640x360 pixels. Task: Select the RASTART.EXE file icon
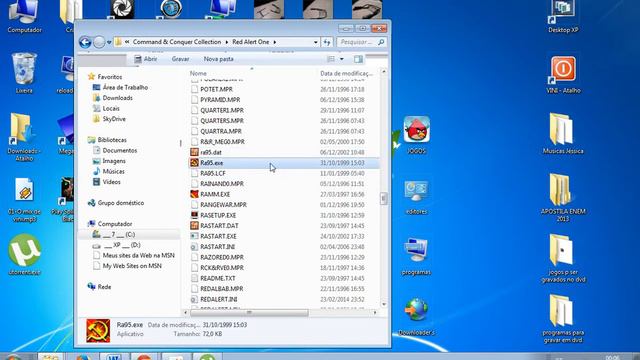(x=194, y=236)
